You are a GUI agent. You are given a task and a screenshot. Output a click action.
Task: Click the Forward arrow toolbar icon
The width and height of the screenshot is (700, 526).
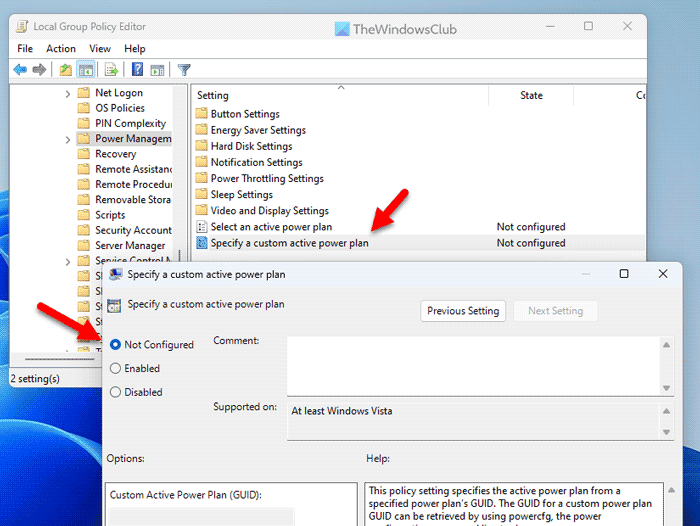[39, 70]
